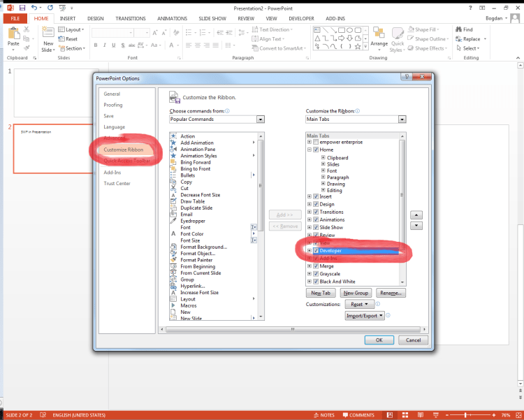
Task: Click the Paste icon in Clipboard group
Action: point(13,34)
